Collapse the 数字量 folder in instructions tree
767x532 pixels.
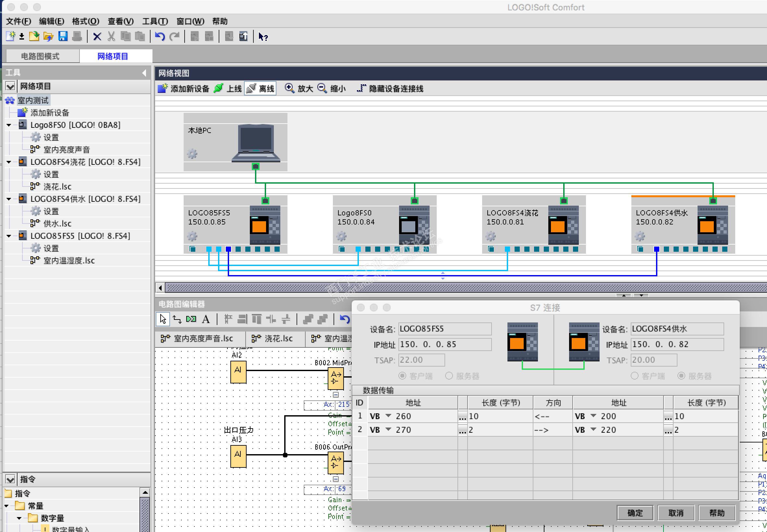[19, 518]
